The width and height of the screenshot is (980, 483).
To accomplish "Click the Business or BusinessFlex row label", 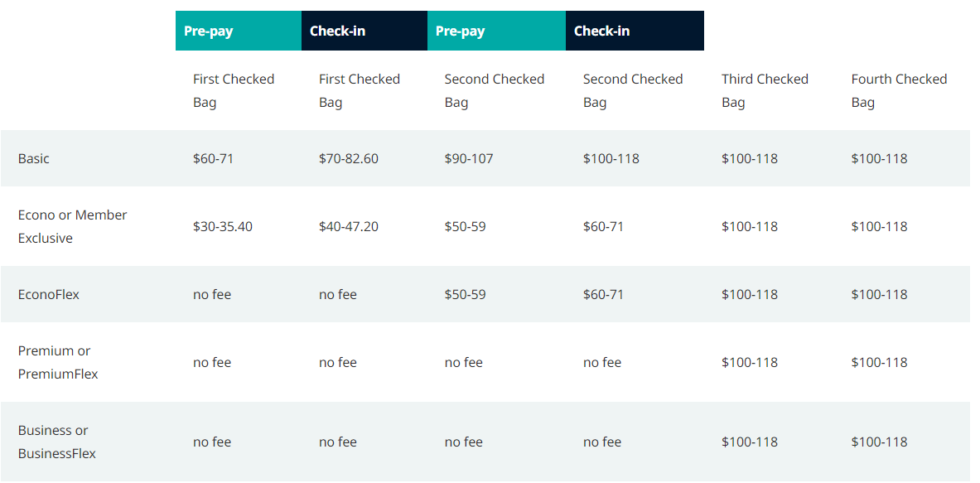I will click(56, 442).
